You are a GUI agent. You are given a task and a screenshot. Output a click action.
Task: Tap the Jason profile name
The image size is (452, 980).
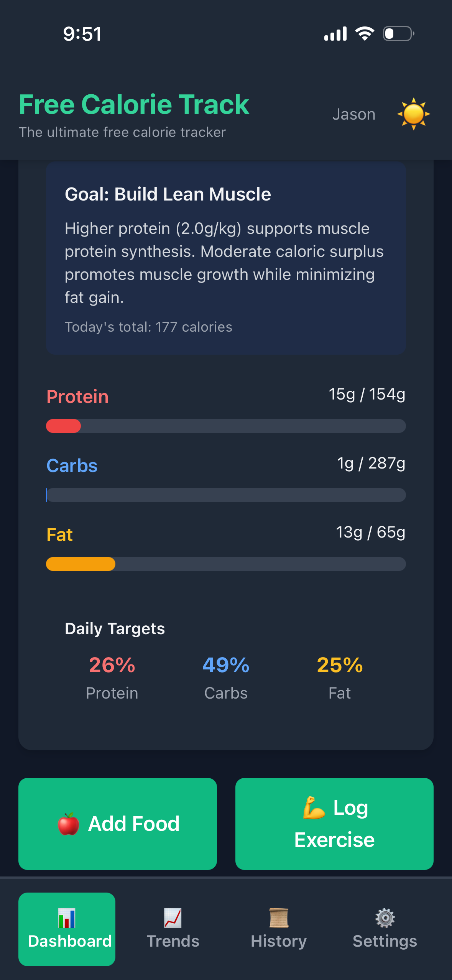tap(354, 114)
